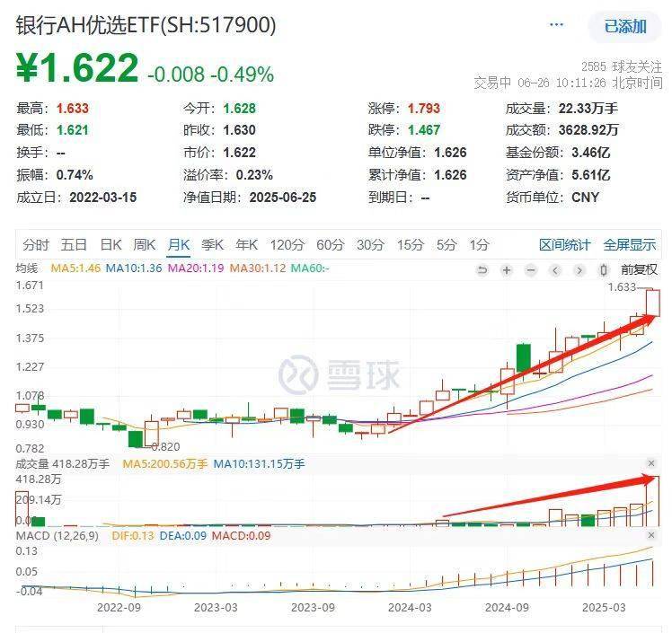The image size is (672, 633).
Task: Close the 成交量 volume indicator panel
Action: pyautogui.click(x=651, y=463)
